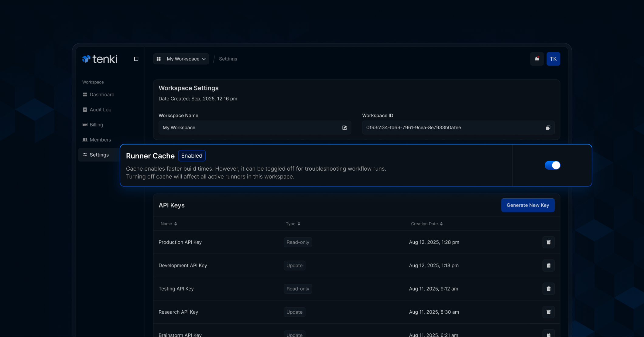Open notifications via the bell icon
This screenshot has height=337, width=644.
(x=537, y=59)
